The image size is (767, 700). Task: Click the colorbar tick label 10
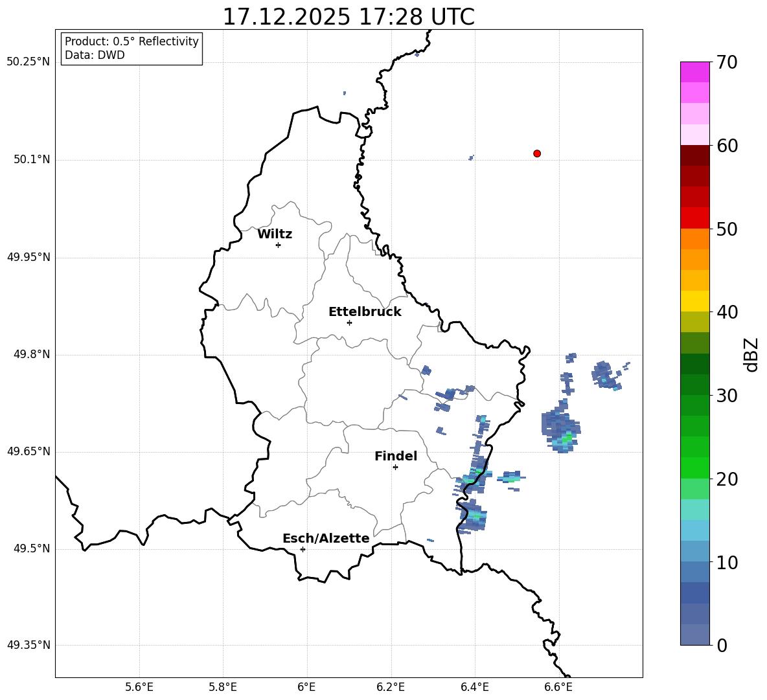[x=727, y=562]
